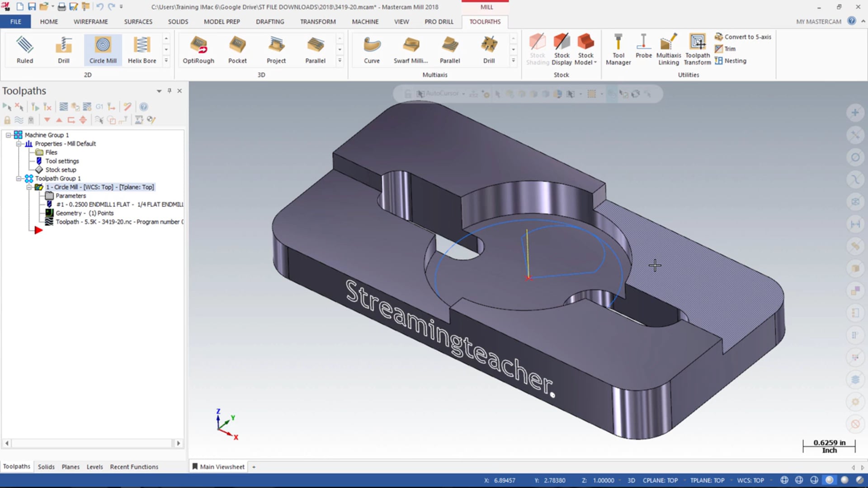The height and width of the screenshot is (488, 868).
Task: Open the Toolpaths panel options dropdown
Action: point(159,91)
